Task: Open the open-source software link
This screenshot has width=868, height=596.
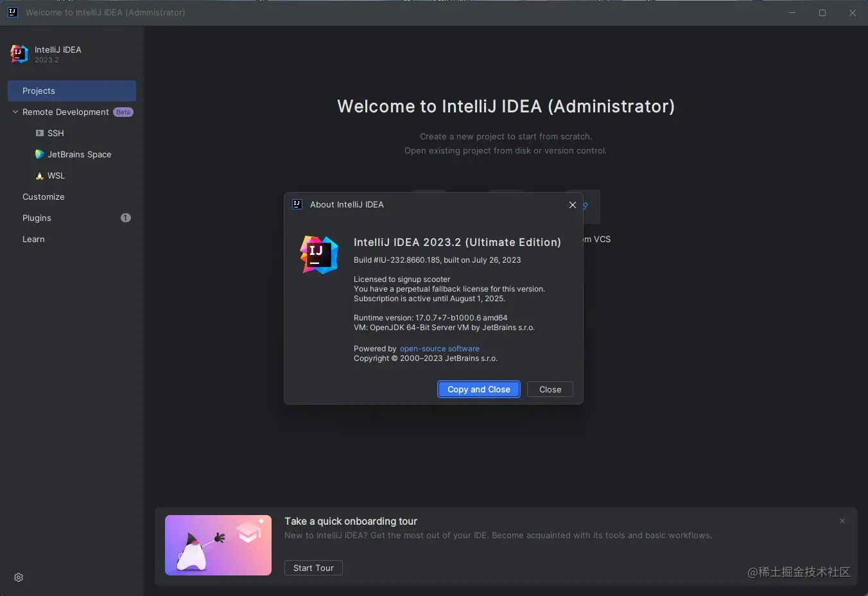Action: (440, 349)
